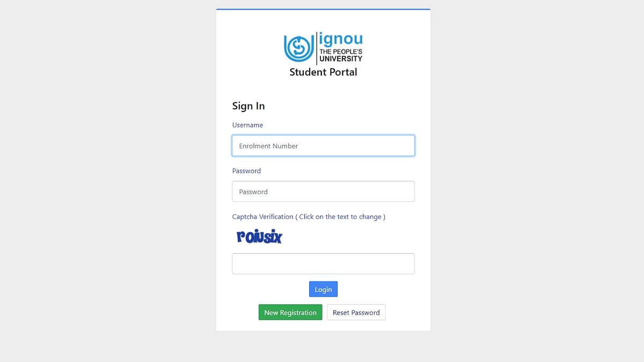Click the blue "ignou" wordmark text
This screenshot has width=644, height=362.
341,39
